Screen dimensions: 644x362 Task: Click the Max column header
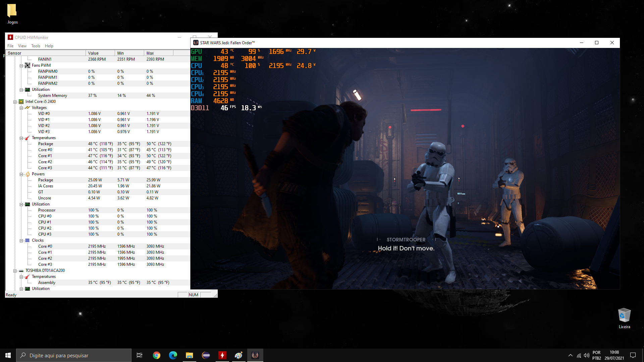click(158, 53)
